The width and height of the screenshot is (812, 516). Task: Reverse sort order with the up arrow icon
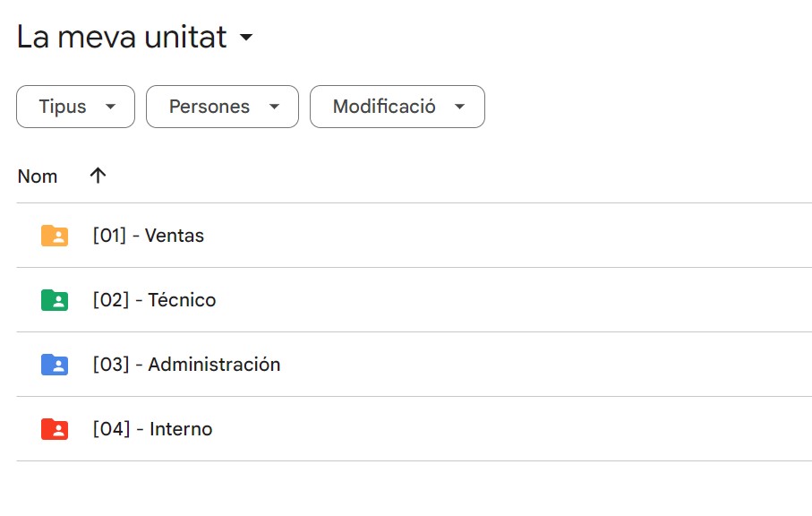click(98, 176)
